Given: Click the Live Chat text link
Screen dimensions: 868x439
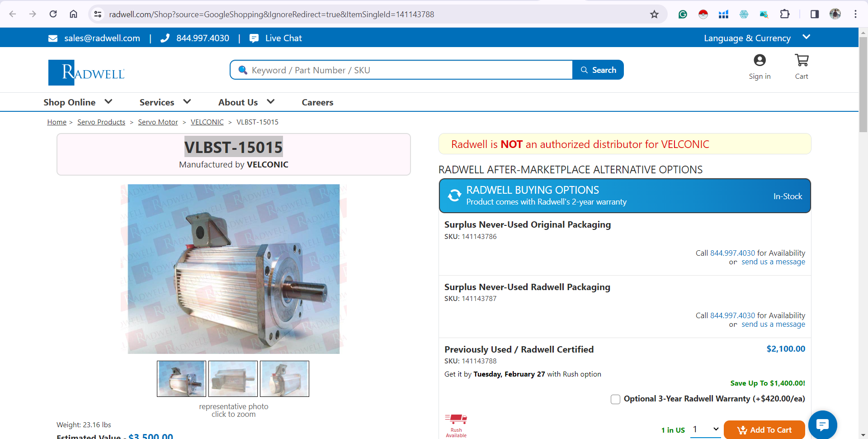Looking at the screenshot, I should (283, 38).
